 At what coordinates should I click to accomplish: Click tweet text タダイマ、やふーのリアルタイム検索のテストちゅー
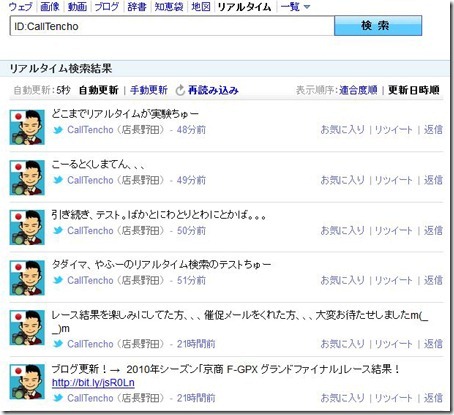pyautogui.click(x=161, y=265)
